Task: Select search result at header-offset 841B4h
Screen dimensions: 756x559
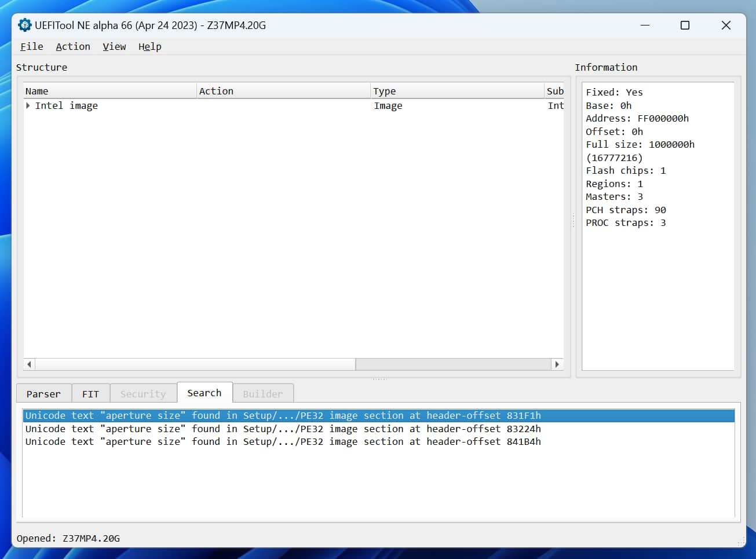Action: tap(283, 441)
